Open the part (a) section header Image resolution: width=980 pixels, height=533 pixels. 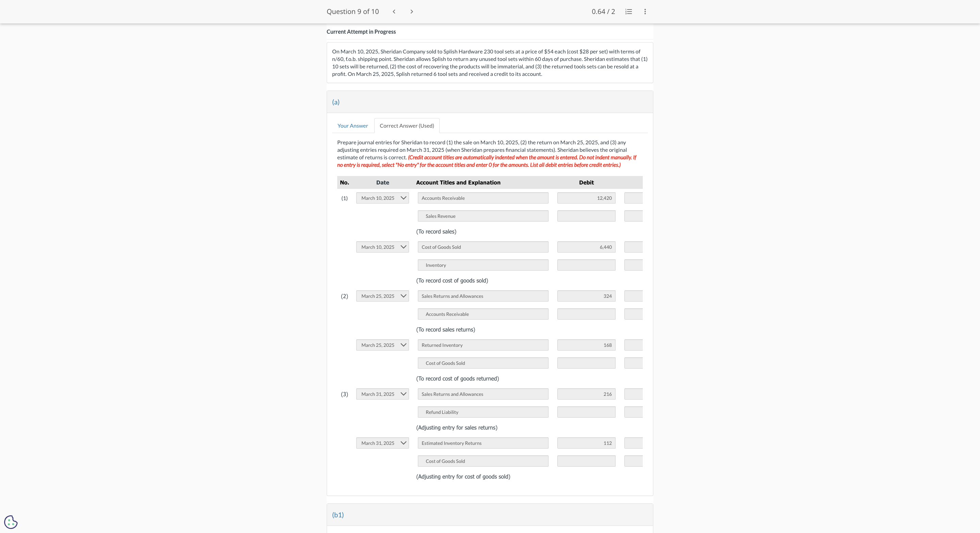(336, 102)
